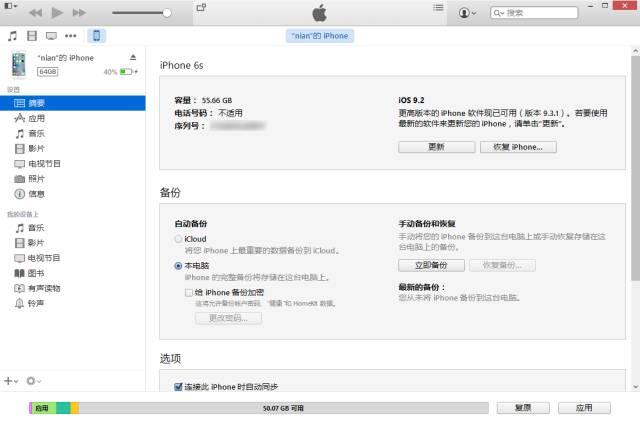The width and height of the screenshot is (640, 424).
Task: Click the 复原 button
Action: 523,408
